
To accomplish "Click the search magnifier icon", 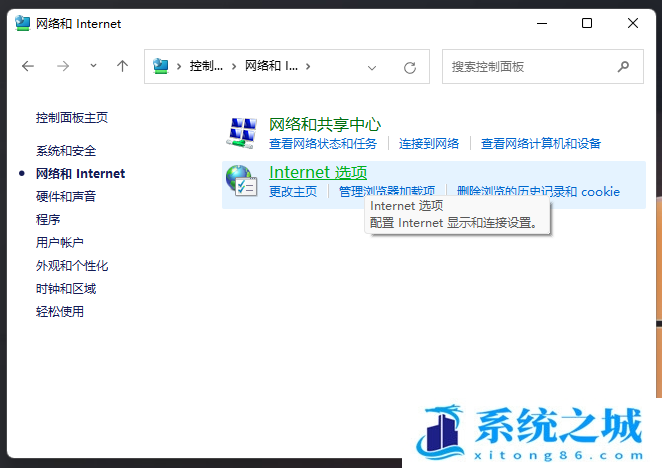I will coord(623,66).
